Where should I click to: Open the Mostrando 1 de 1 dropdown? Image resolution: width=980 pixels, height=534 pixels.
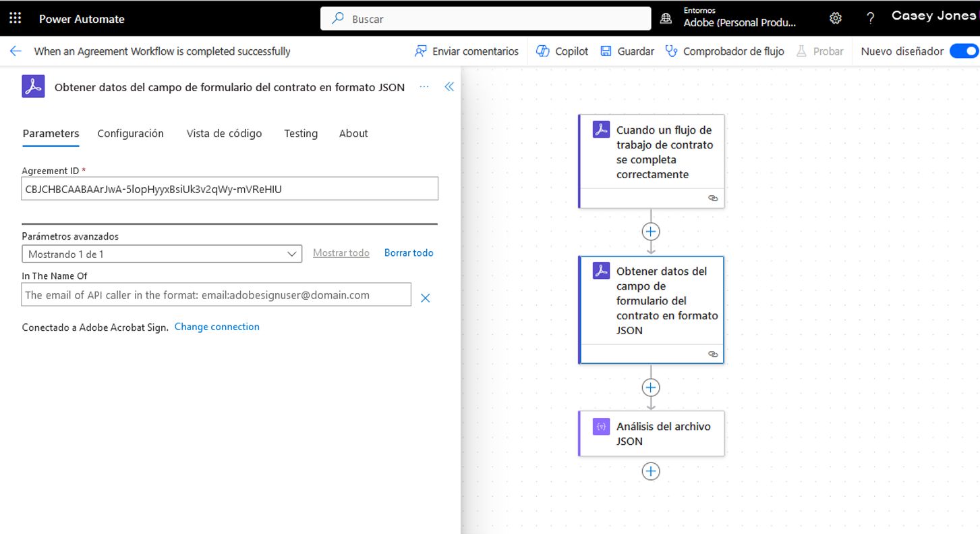tap(162, 255)
